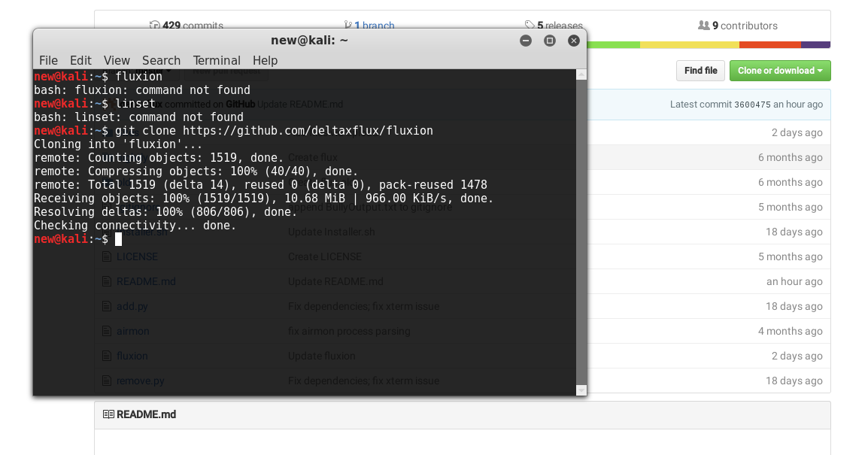Image resolution: width=868 pixels, height=455 pixels.
Task: Maximize the terminal window
Action: tap(550, 41)
